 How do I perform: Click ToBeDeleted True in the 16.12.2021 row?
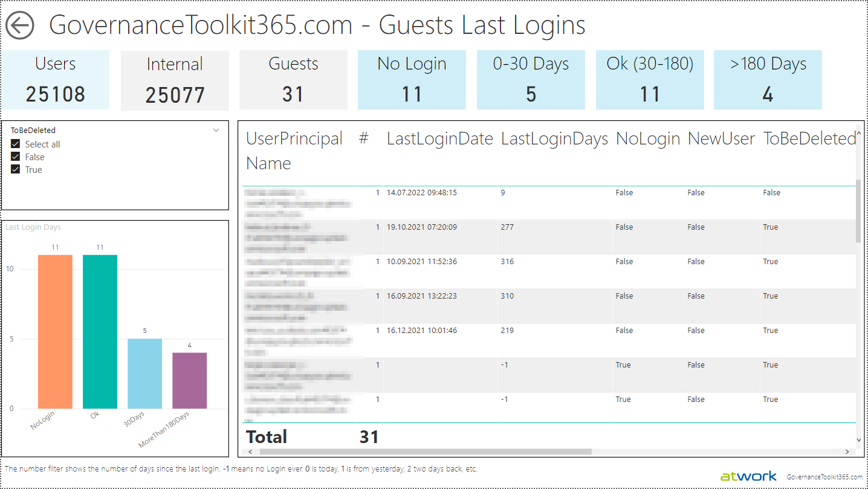(x=771, y=331)
